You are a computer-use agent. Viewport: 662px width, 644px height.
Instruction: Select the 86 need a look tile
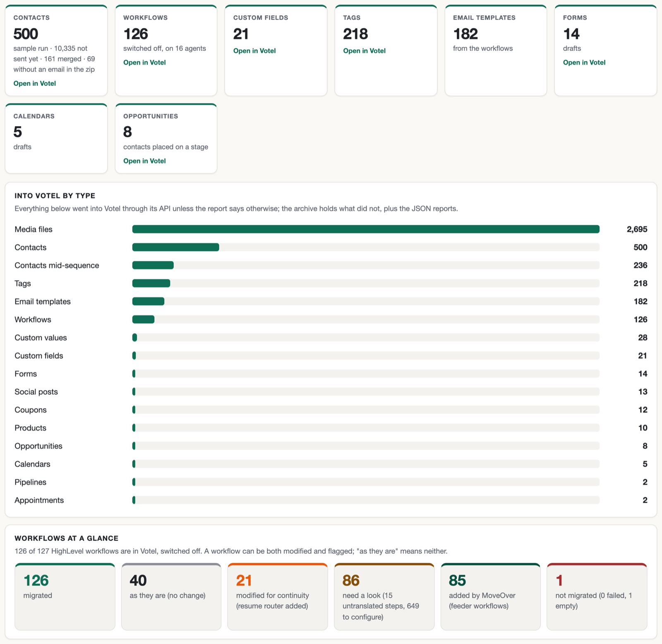pyautogui.click(x=384, y=597)
